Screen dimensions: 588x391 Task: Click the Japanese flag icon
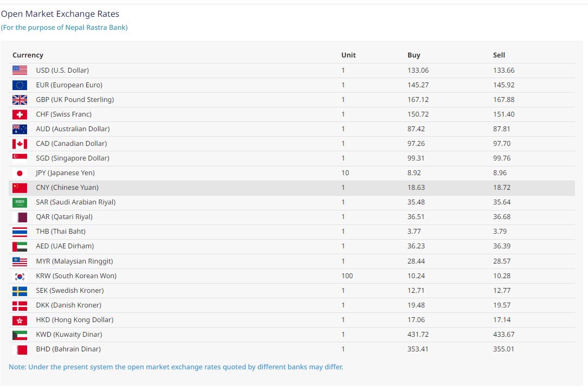click(20, 173)
